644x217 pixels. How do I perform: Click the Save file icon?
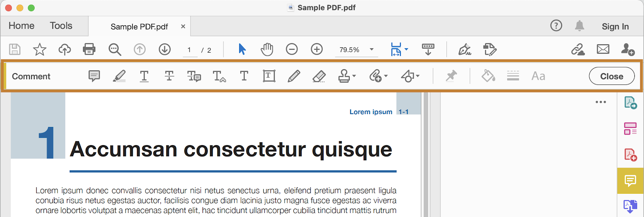pos(15,49)
